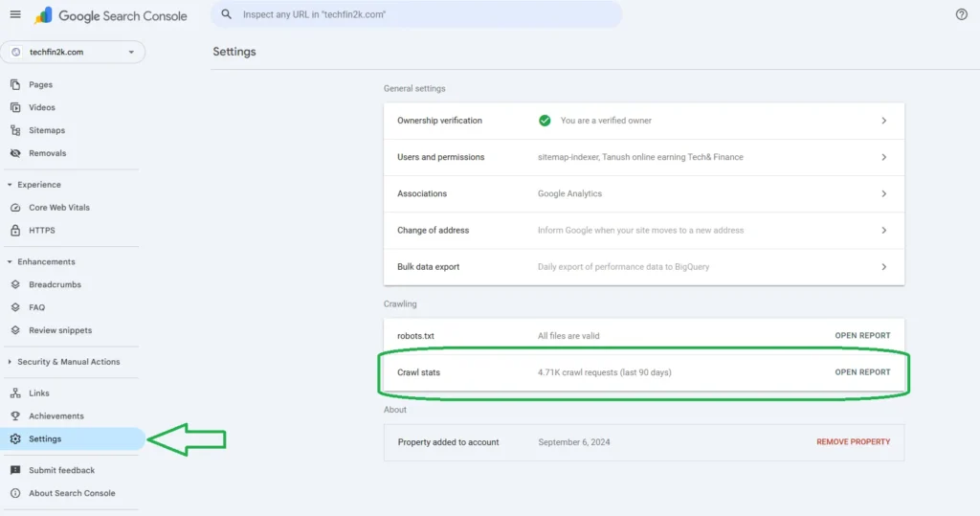Open Ownership verification chevron arrow
Screen dimensions: 980x516
click(883, 121)
